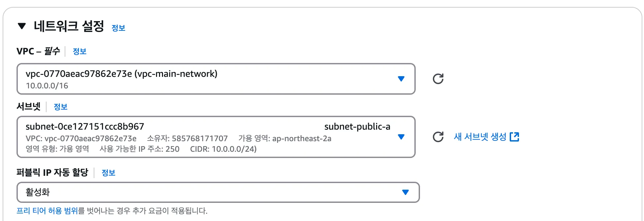Click the VPC dropdown arrow

pyautogui.click(x=401, y=79)
